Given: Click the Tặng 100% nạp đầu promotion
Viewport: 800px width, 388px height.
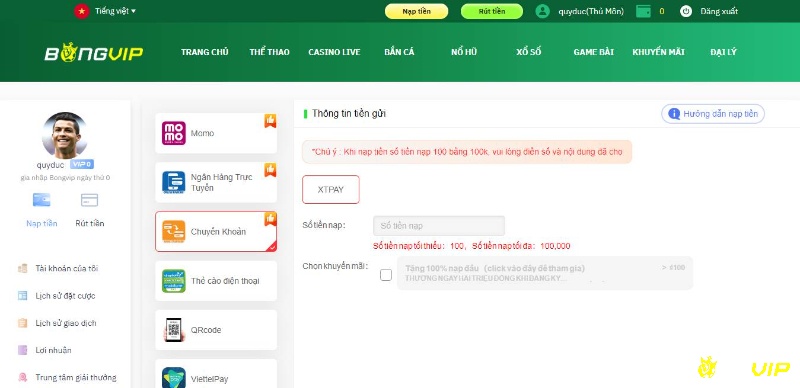Looking at the screenshot, I should click(544, 273).
